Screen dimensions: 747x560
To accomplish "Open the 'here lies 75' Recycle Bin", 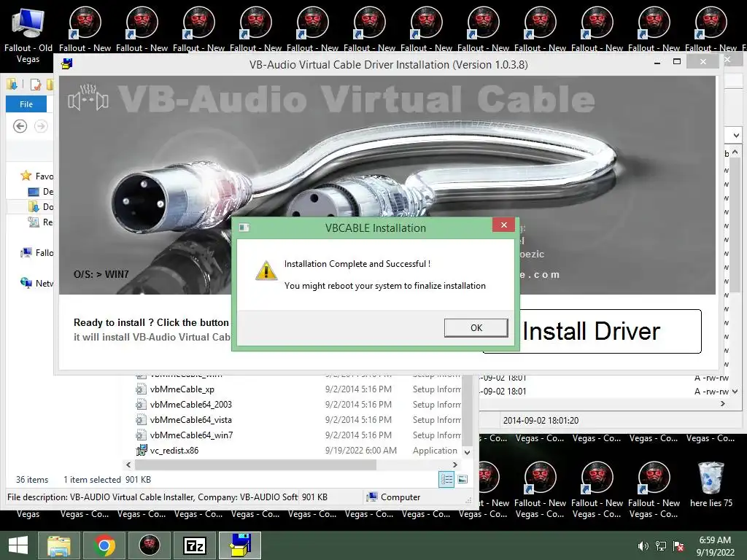I will [711, 484].
